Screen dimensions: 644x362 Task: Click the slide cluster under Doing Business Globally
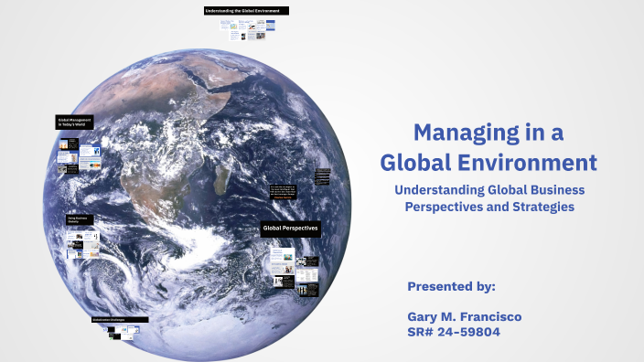(x=83, y=245)
